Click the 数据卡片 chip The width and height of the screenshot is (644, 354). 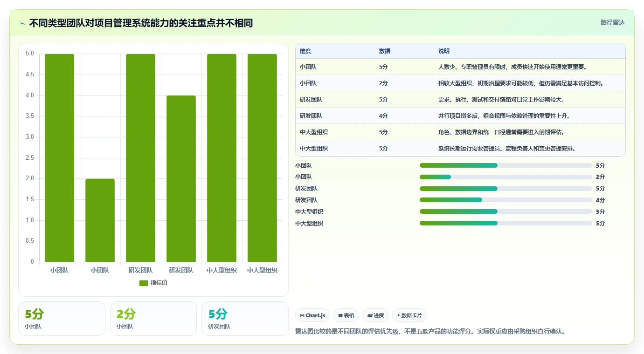click(409, 315)
